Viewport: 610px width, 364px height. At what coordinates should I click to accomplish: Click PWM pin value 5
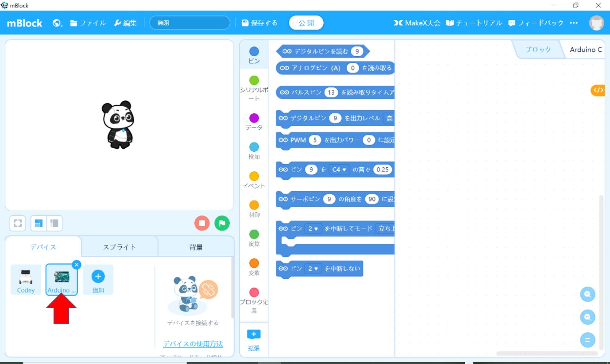click(x=314, y=140)
